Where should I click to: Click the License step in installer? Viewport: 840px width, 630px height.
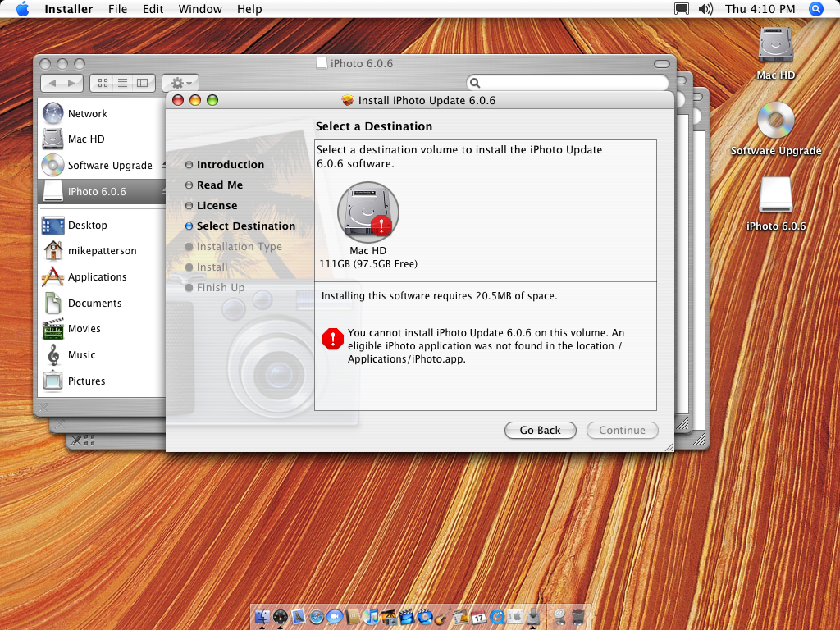coord(217,206)
